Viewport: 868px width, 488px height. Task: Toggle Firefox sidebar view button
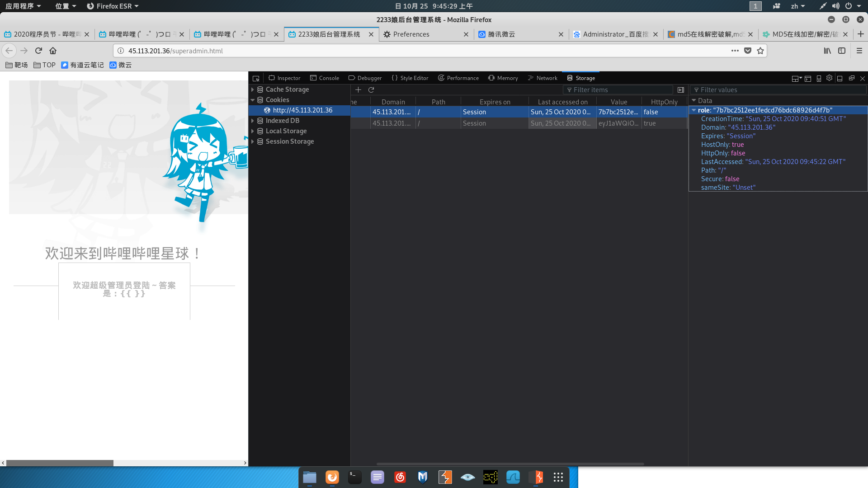click(x=842, y=51)
